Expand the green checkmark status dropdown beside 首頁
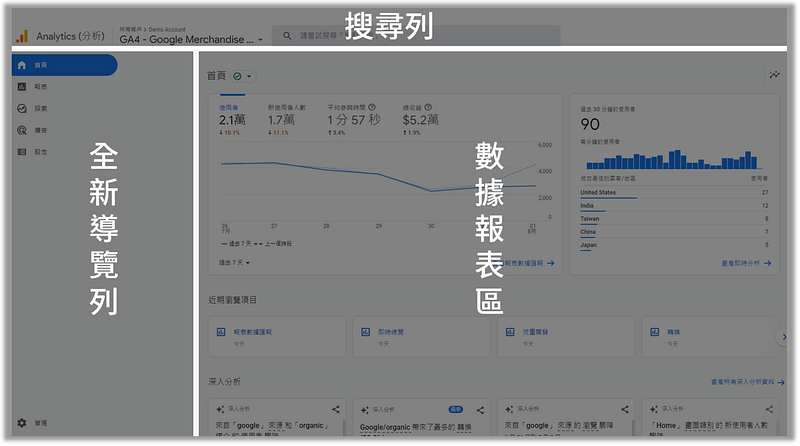Viewport: 800px width, 446px height. tap(243, 76)
